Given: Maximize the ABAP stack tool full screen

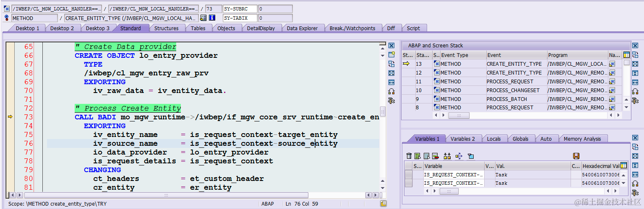Looking at the screenshot, I should click(635, 64).
